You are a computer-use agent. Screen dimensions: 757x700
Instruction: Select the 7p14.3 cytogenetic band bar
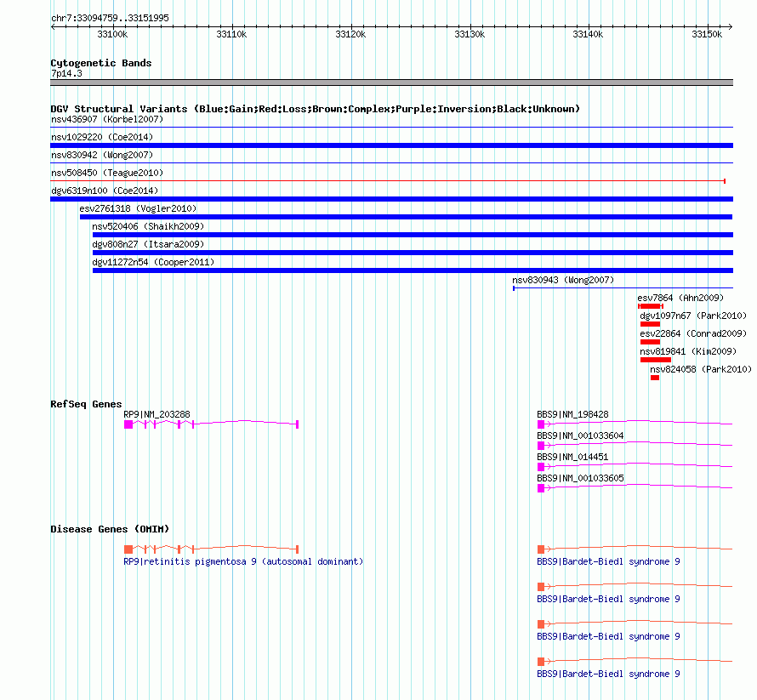click(391, 83)
